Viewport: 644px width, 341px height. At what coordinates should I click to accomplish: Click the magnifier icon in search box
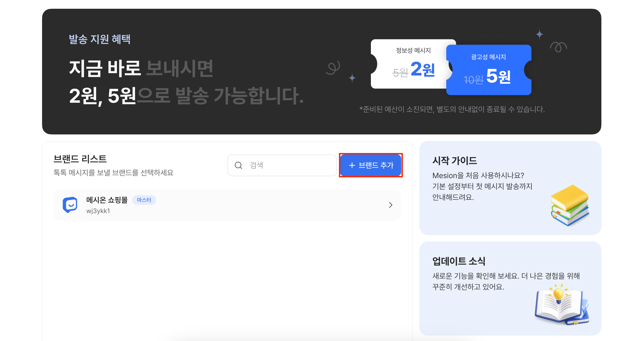[x=238, y=165]
